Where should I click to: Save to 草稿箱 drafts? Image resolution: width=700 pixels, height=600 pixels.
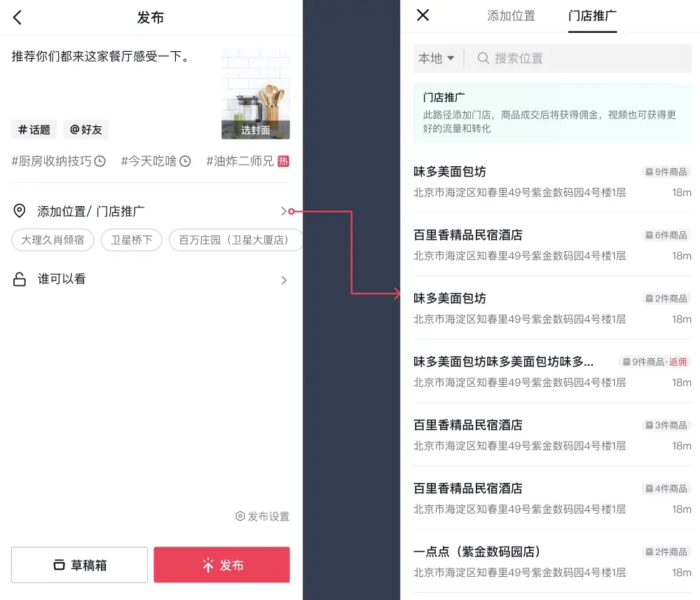[79, 565]
